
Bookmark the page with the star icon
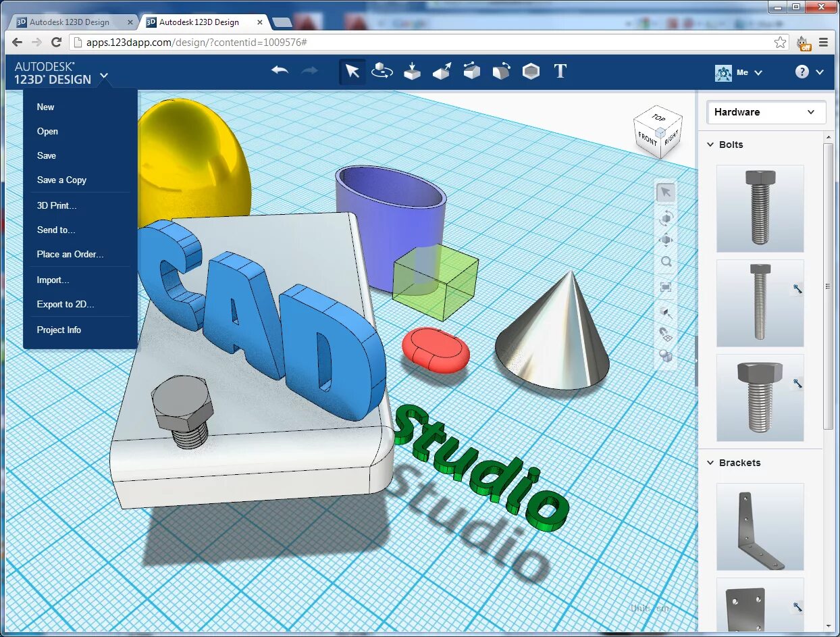780,43
